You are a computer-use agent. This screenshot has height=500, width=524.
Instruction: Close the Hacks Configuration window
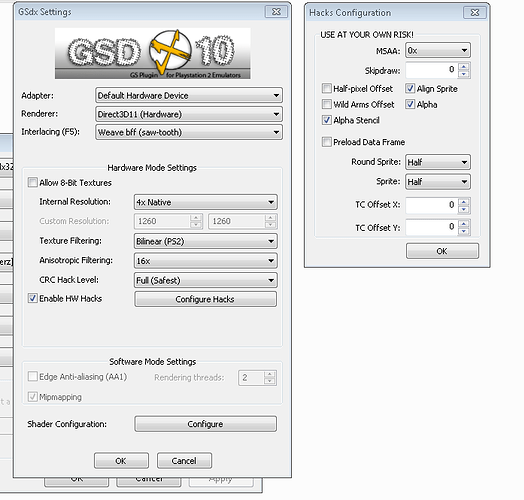[475, 13]
